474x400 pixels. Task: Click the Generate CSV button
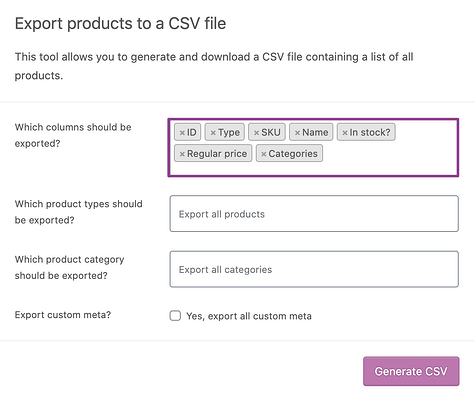tap(411, 371)
